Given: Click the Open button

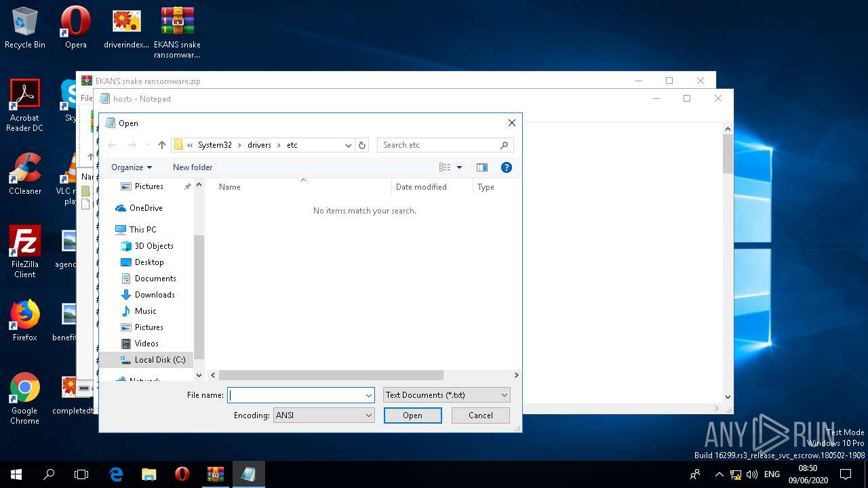Looking at the screenshot, I should click(412, 415).
